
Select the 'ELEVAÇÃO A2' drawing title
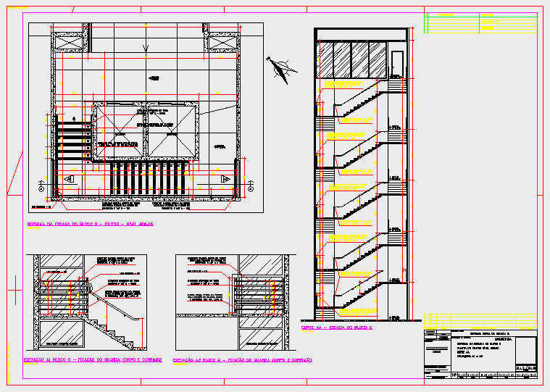tap(242, 360)
